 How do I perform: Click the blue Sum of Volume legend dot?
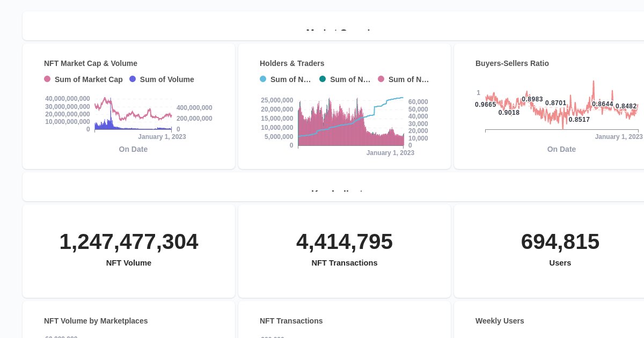[133, 79]
